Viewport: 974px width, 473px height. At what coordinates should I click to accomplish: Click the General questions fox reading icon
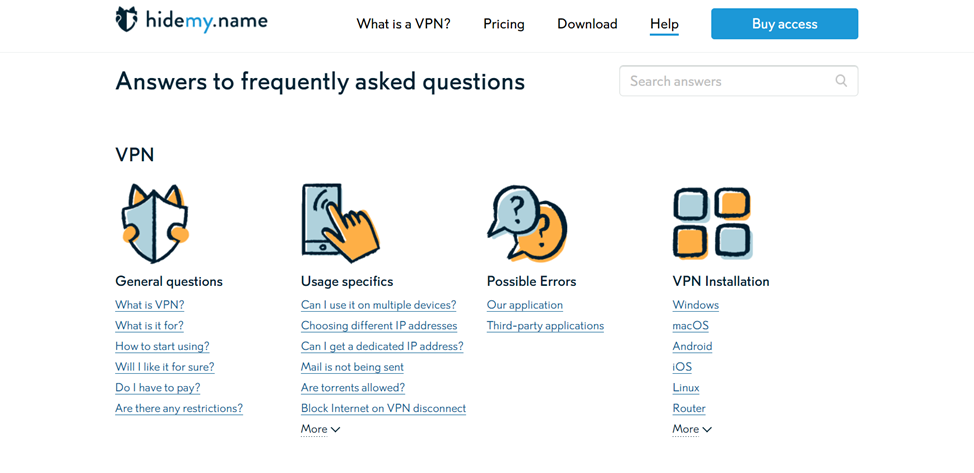[x=155, y=223]
